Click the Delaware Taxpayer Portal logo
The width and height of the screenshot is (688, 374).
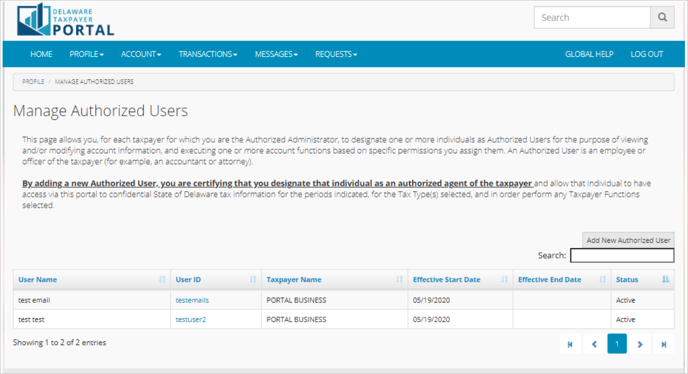(x=65, y=20)
